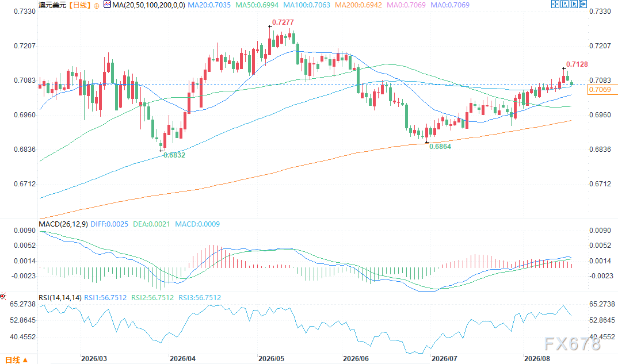
Task: Click the 0.7207 label on right price axis
Action: tap(600, 46)
